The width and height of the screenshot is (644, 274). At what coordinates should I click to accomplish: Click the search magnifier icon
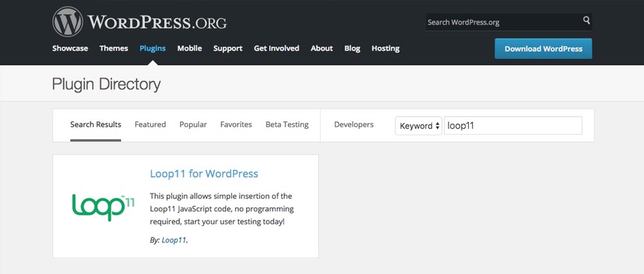586,21
